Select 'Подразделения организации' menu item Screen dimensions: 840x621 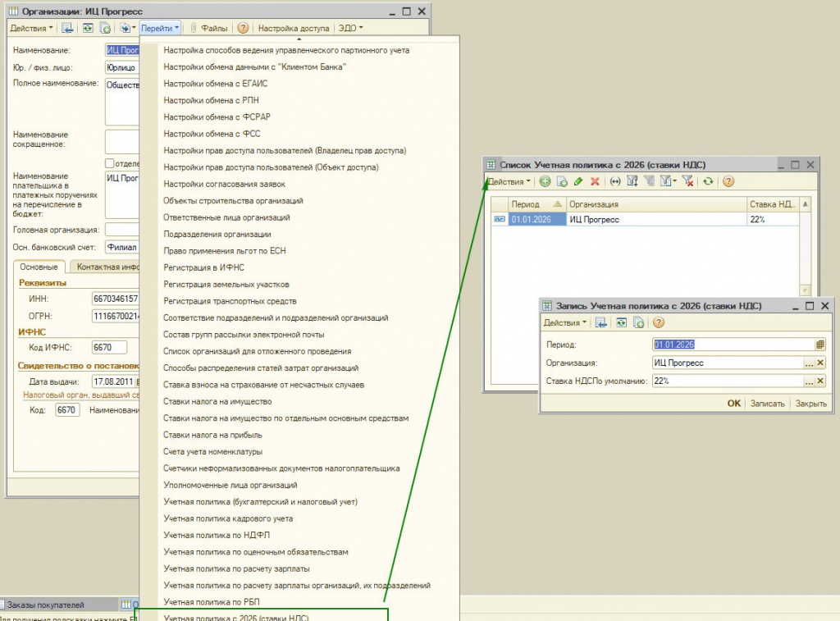tap(217, 234)
